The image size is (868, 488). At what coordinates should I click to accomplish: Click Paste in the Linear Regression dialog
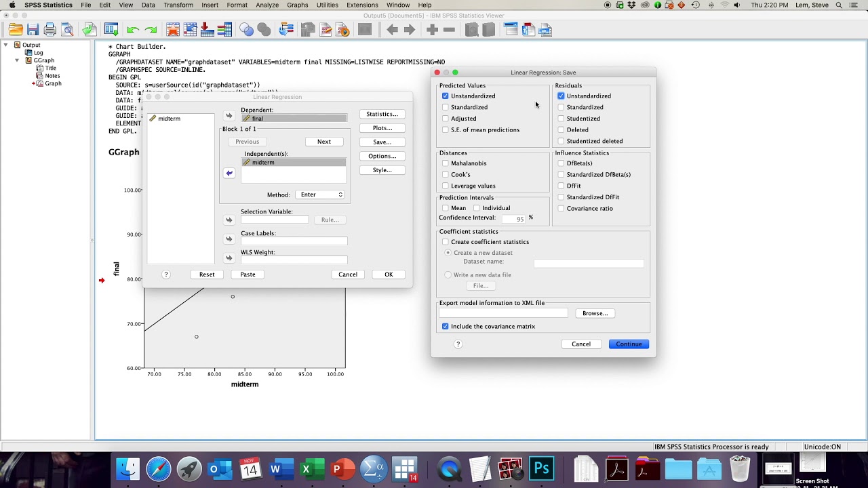[248, 274]
